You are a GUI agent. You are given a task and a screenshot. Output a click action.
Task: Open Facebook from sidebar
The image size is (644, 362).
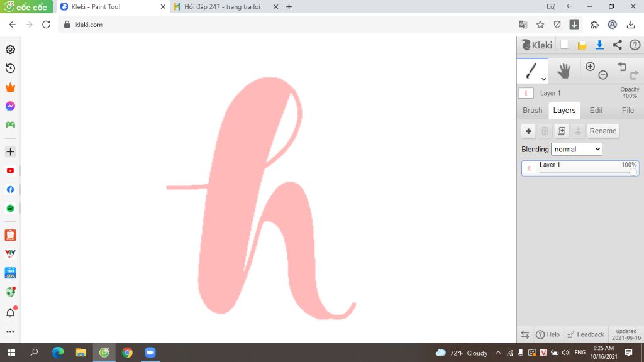(x=10, y=190)
